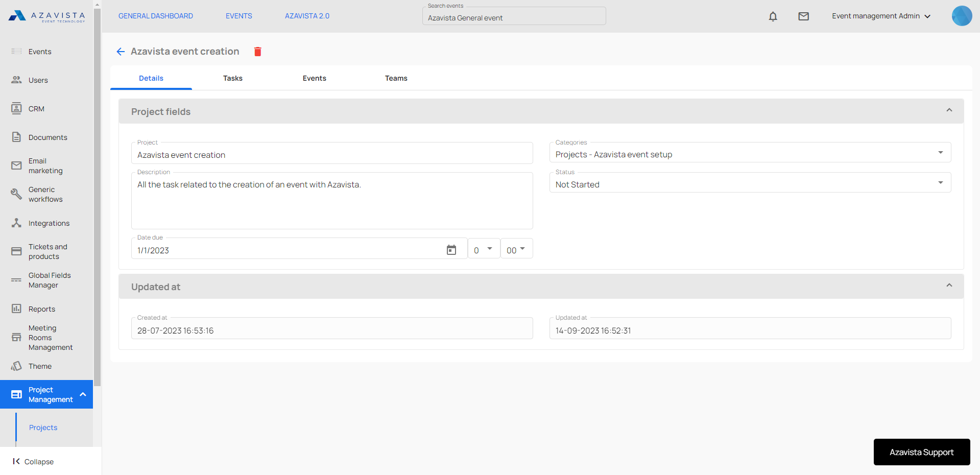Switch to the Teams tab

pos(396,78)
